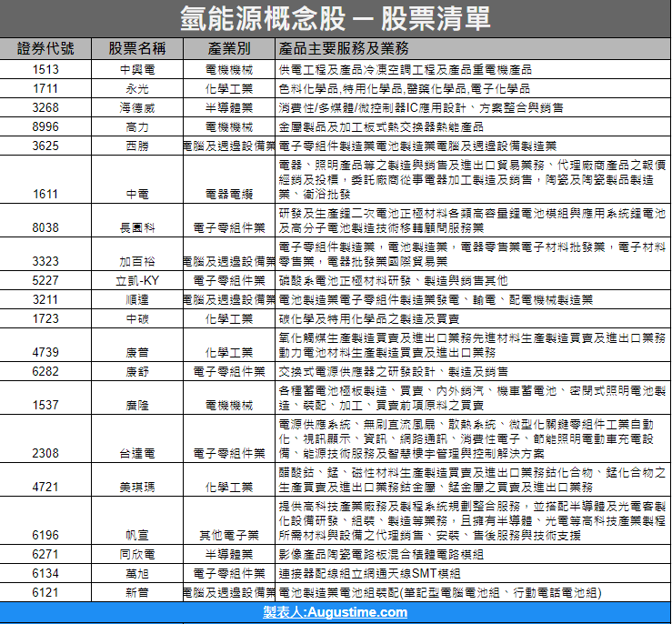Click stock name 新普
This screenshot has height=624, width=672.
pos(137,592)
